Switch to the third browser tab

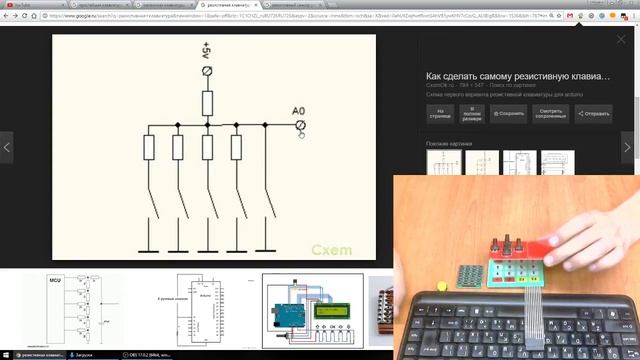(164, 5)
